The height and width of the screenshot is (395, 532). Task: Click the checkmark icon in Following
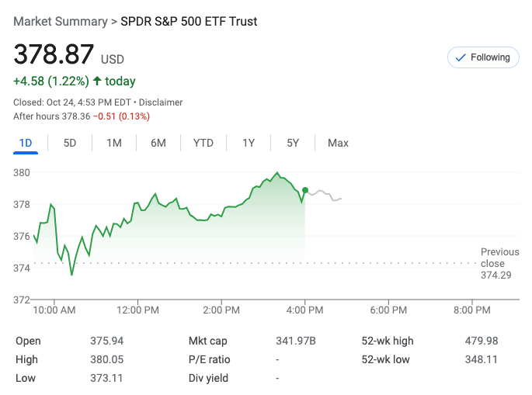[460, 57]
